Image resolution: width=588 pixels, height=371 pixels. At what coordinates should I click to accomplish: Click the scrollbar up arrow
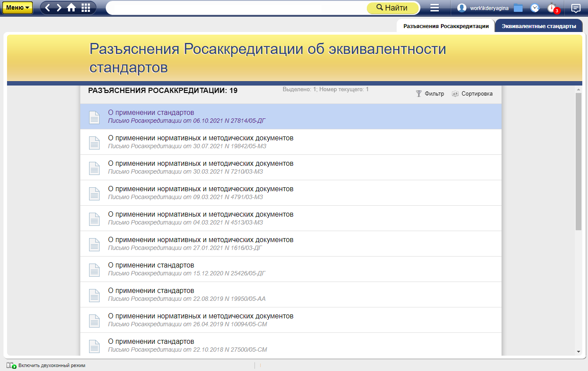coord(578,89)
